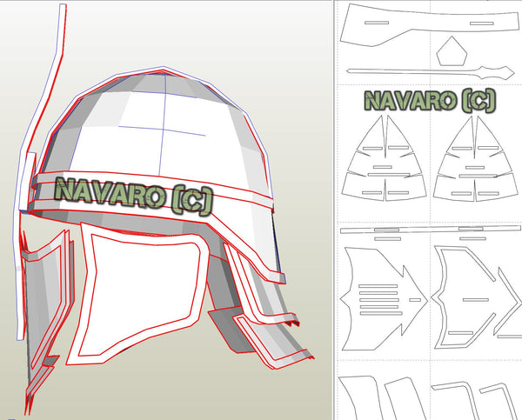Select the long thin horizontal strip pattern piece
Viewport: 522px width, 420px height.
pos(430,230)
